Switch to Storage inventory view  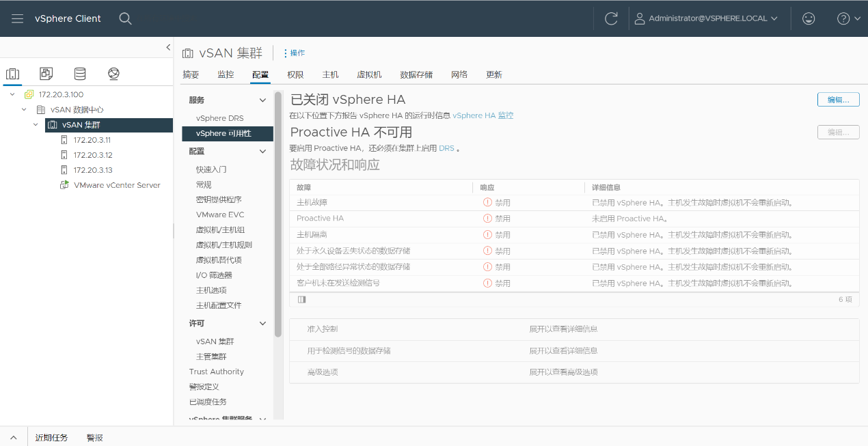pyautogui.click(x=80, y=73)
